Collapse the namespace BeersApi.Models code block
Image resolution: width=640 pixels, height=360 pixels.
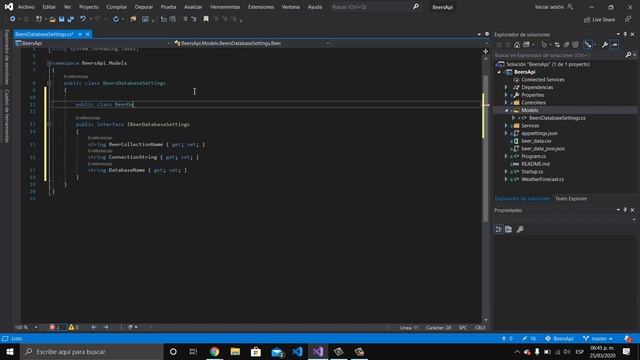pos(49,63)
